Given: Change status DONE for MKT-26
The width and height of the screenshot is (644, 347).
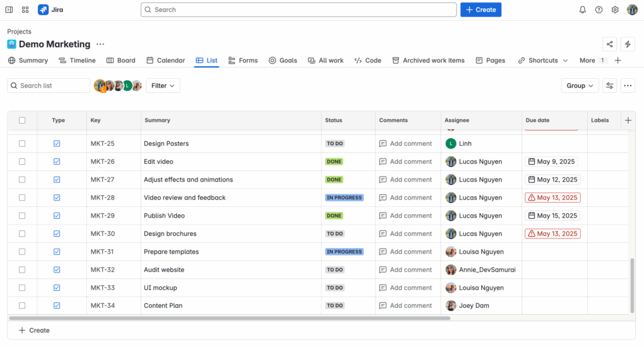Looking at the screenshot, I should [334, 162].
